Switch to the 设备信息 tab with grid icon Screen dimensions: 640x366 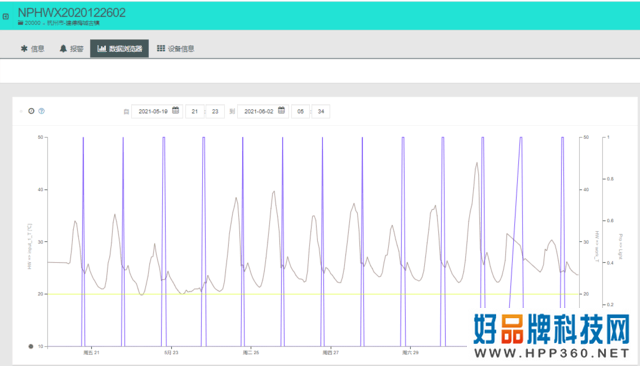(176, 49)
